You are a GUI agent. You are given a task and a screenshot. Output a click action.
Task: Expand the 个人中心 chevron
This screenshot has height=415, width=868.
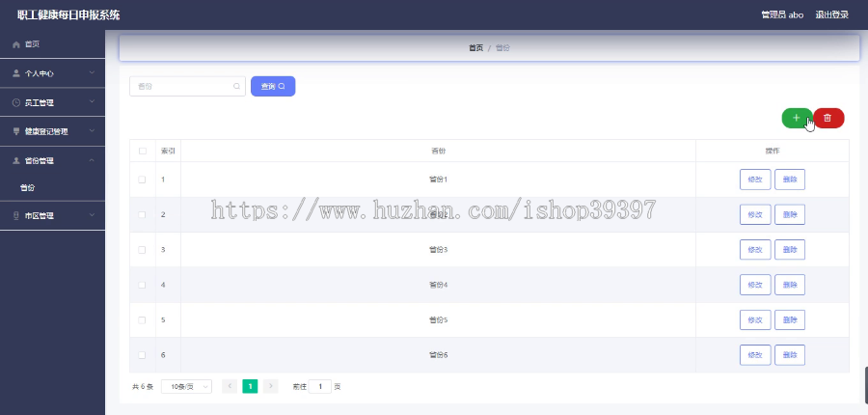pyautogui.click(x=92, y=72)
